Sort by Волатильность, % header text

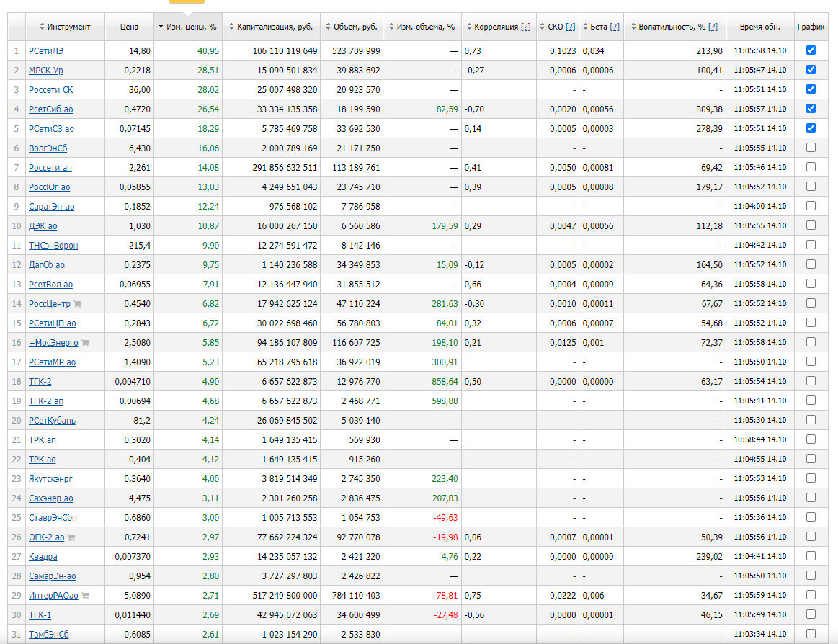click(672, 27)
